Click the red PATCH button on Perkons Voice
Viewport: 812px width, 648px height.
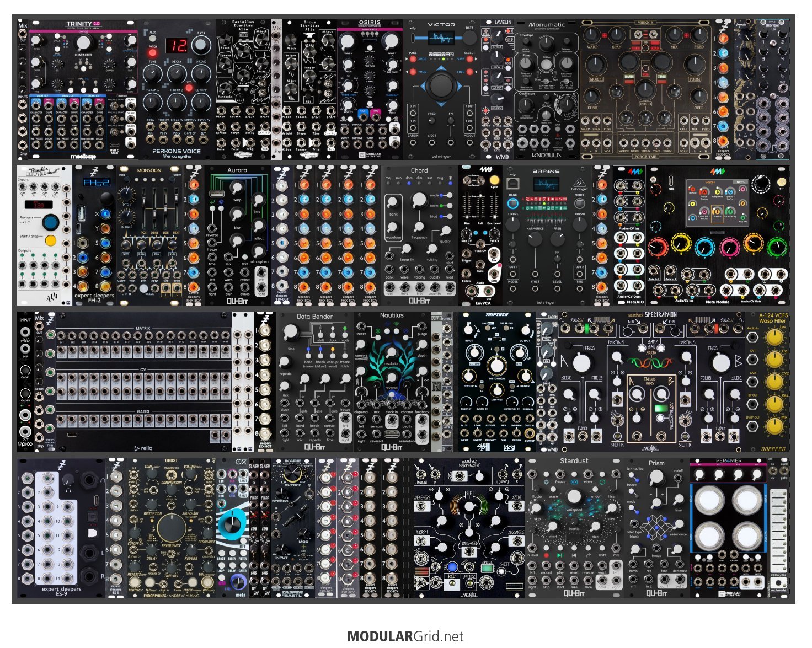click(x=153, y=53)
